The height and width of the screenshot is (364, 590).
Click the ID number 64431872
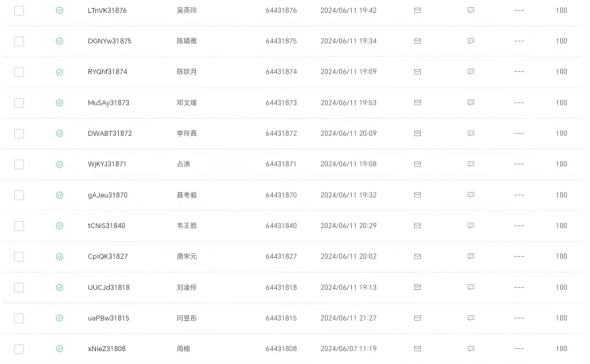pyautogui.click(x=281, y=133)
